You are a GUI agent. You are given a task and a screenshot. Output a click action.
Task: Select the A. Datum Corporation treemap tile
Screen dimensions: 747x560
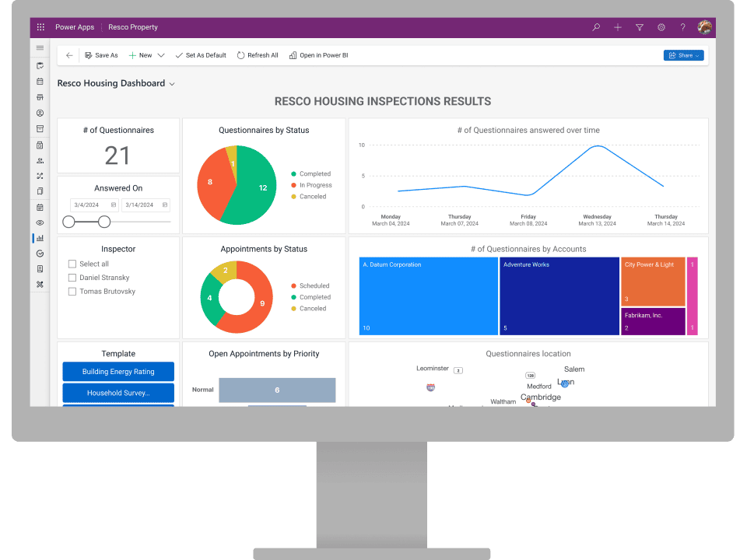pyautogui.click(x=428, y=296)
